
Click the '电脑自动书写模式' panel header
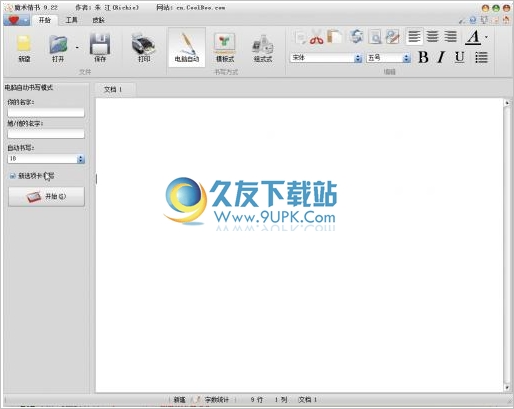[29, 88]
